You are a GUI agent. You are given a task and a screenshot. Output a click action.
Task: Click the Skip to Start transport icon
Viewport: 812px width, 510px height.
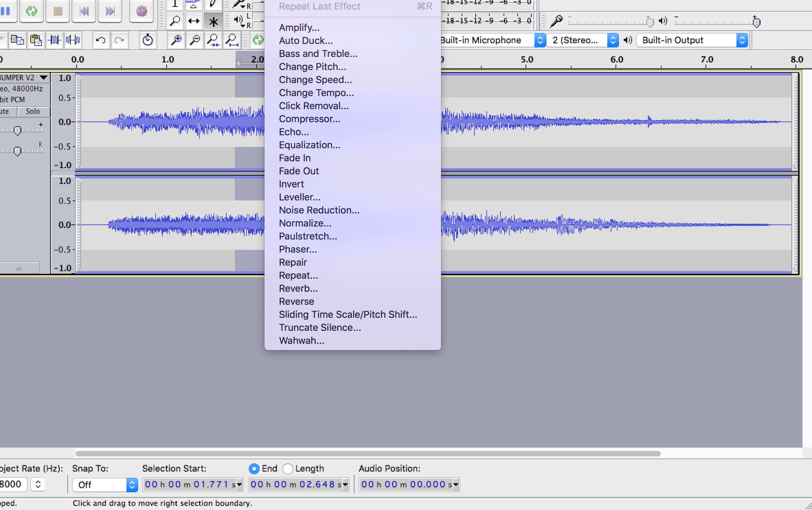click(84, 11)
